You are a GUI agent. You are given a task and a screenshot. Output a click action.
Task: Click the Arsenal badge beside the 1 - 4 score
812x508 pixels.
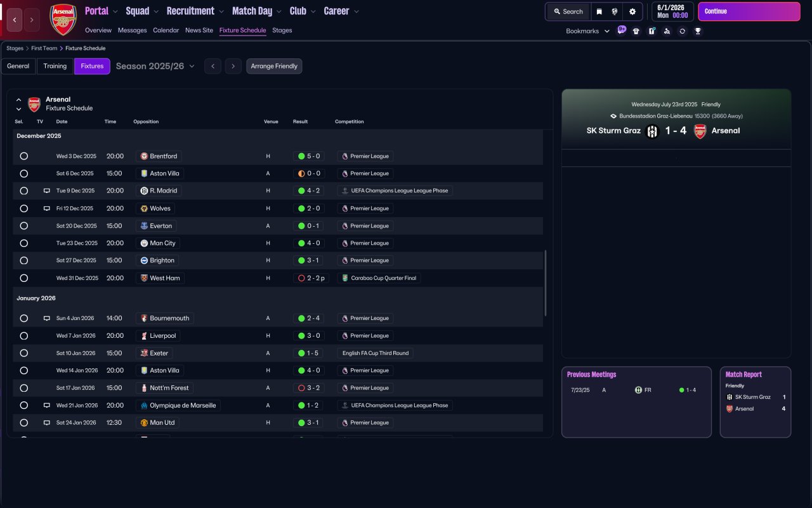pyautogui.click(x=700, y=131)
